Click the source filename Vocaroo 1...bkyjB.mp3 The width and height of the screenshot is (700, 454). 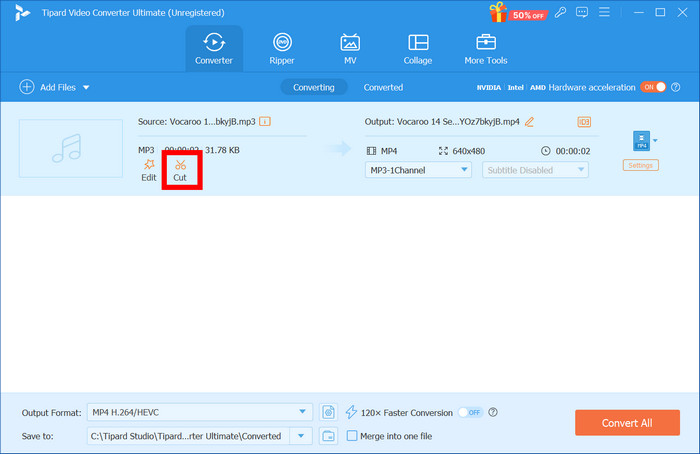(x=212, y=121)
